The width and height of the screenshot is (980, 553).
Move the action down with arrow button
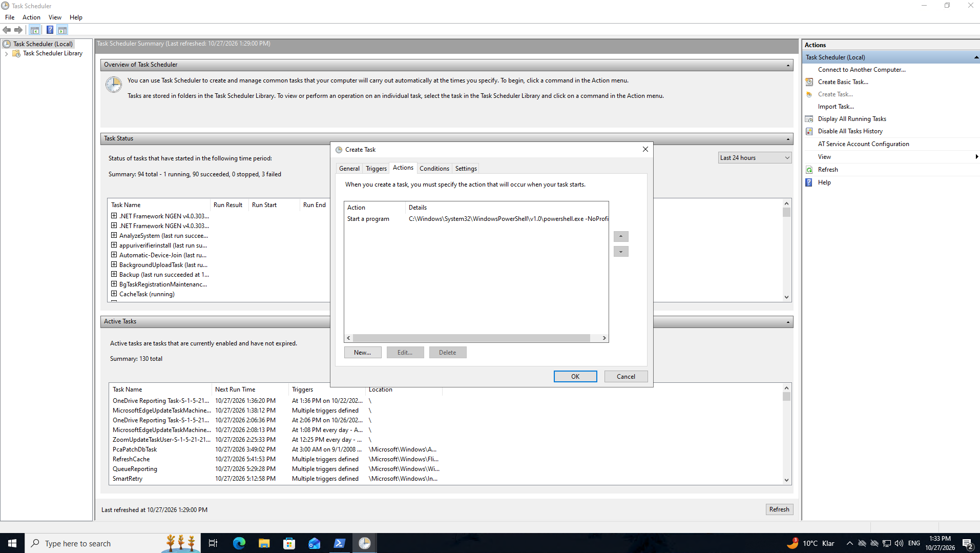(621, 252)
